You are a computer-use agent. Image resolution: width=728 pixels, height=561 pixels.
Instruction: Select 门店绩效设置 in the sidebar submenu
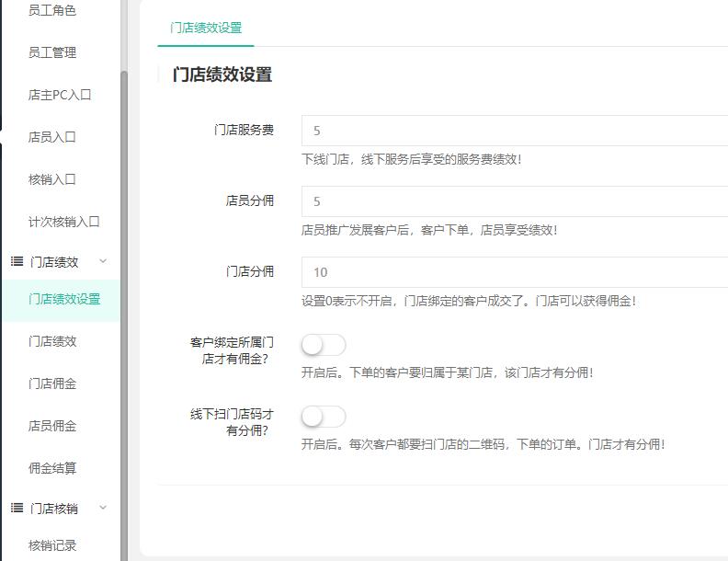(x=61, y=299)
